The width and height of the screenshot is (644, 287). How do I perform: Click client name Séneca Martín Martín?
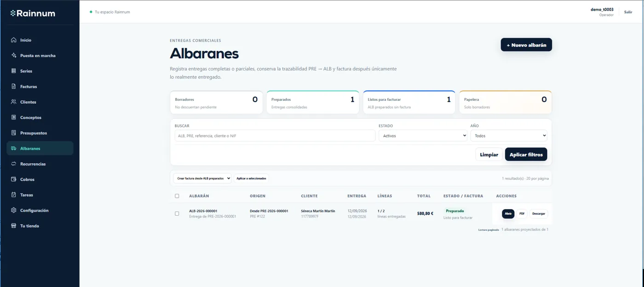pyautogui.click(x=318, y=211)
